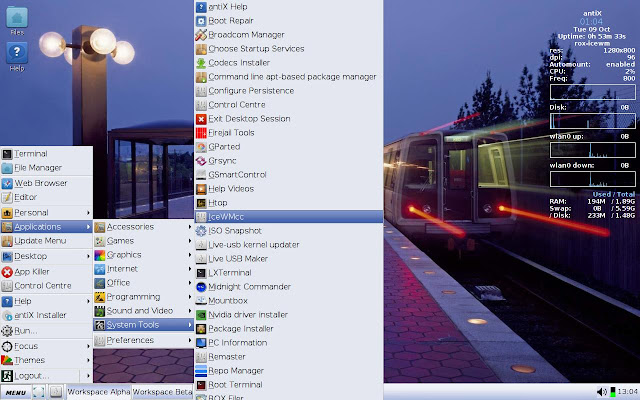
Task: Expand the Preferences category
Action: click(143, 340)
